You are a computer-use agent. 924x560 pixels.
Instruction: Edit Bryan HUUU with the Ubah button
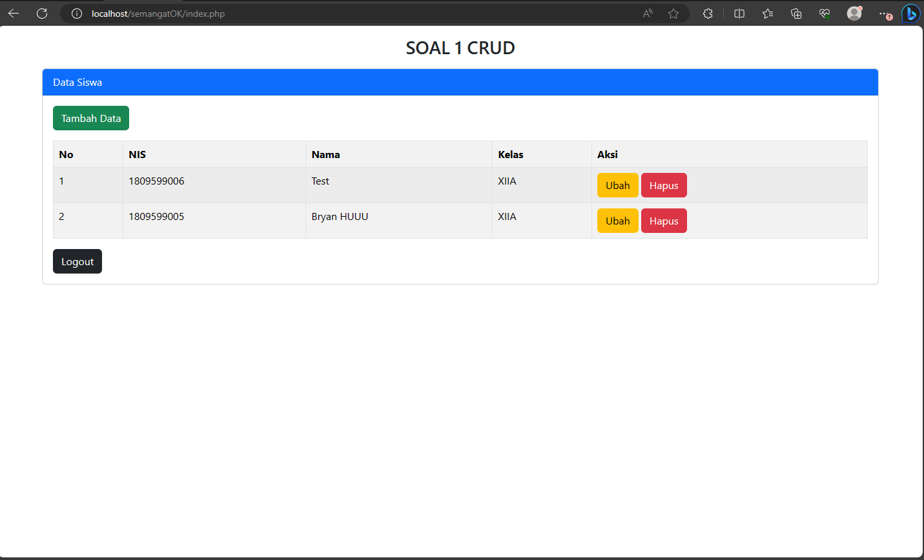pos(617,221)
